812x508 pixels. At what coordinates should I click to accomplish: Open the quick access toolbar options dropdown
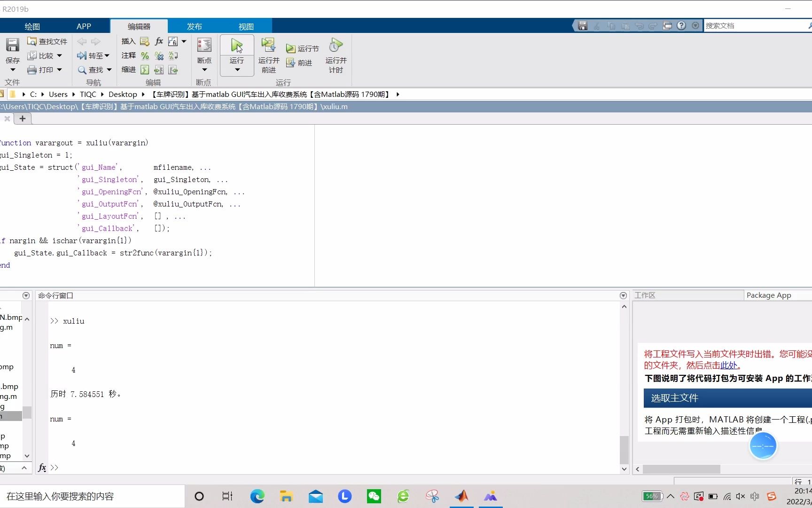coord(695,26)
